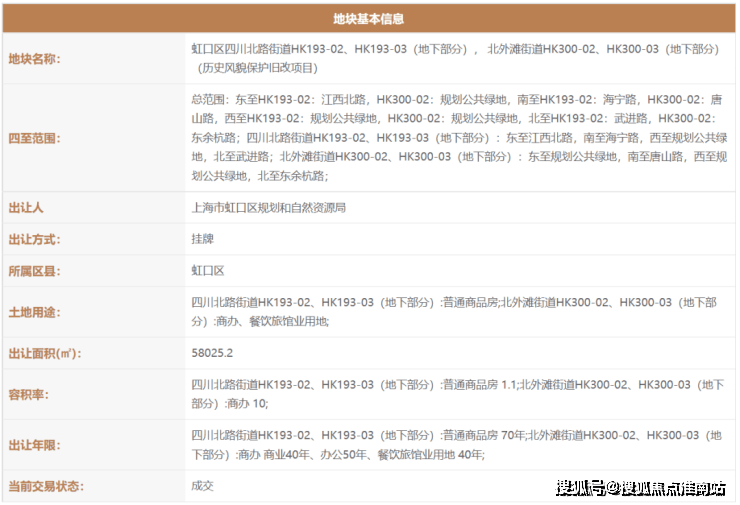The height and width of the screenshot is (505, 740).
Task: Click the 四至范围 description starting with 总范围
Action: click(x=458, y=138)
